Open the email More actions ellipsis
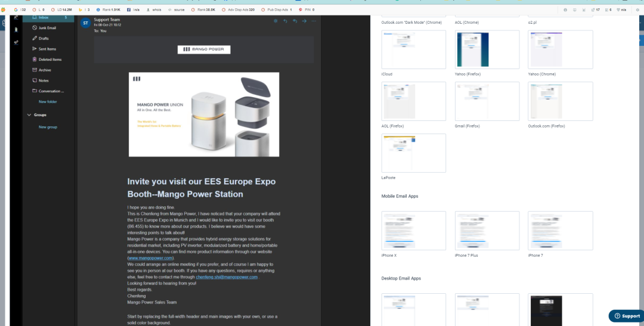Viewport: 644px width, 326px height. (314, 21)
